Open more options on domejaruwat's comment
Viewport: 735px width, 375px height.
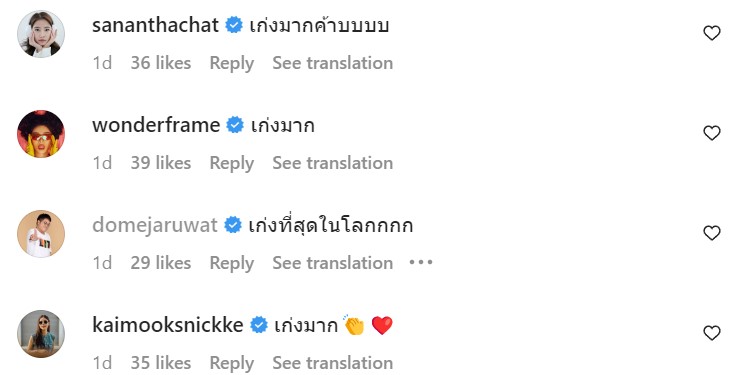pyautogui.click(x=420, y=262)
